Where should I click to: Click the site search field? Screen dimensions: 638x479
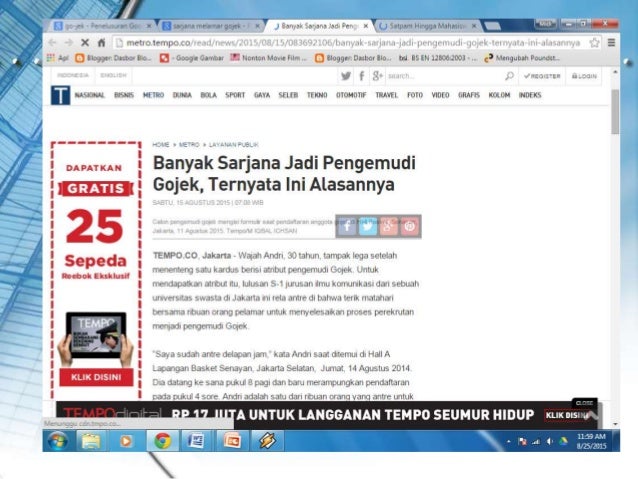pos(445,76)
